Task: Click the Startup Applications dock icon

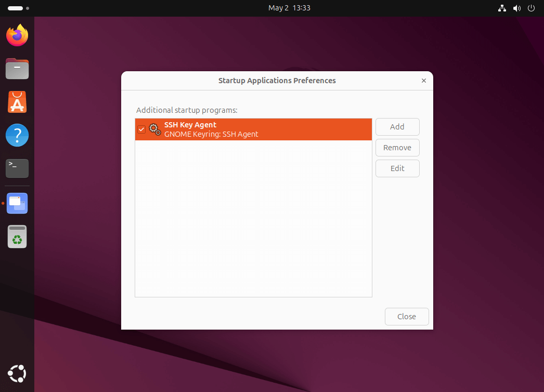Action: coord(17,203)
